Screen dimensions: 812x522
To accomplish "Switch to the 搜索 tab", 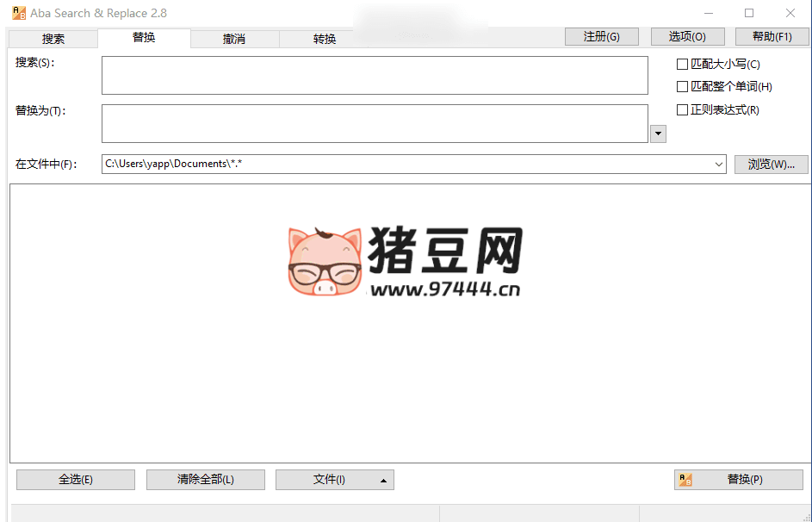I will pos(53,39).
